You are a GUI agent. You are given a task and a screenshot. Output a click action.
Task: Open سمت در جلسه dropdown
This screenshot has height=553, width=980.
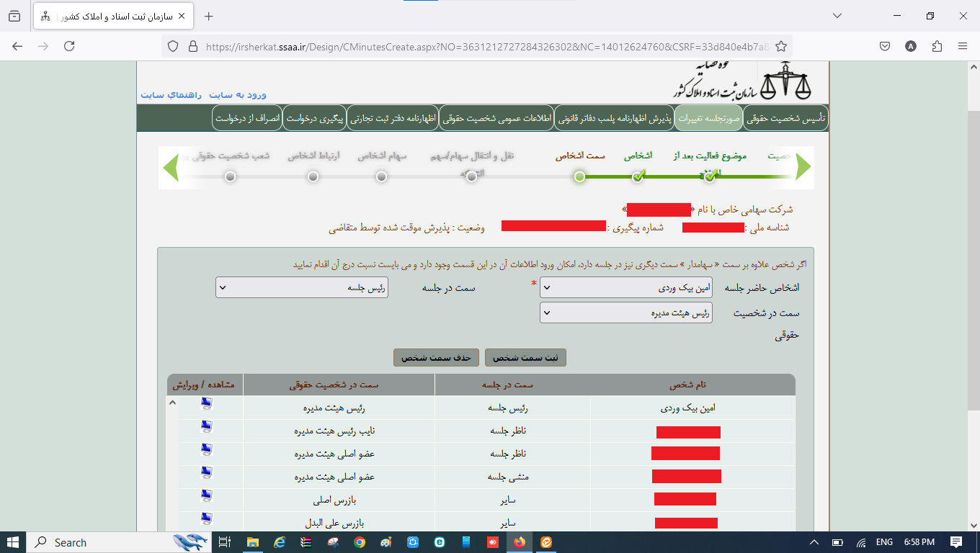[302, 287]
